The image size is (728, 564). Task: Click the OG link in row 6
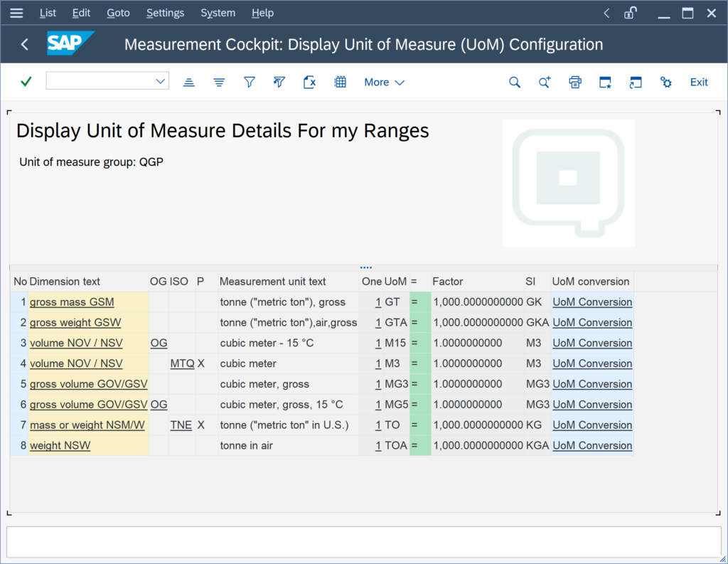click(x=159, y=404)
